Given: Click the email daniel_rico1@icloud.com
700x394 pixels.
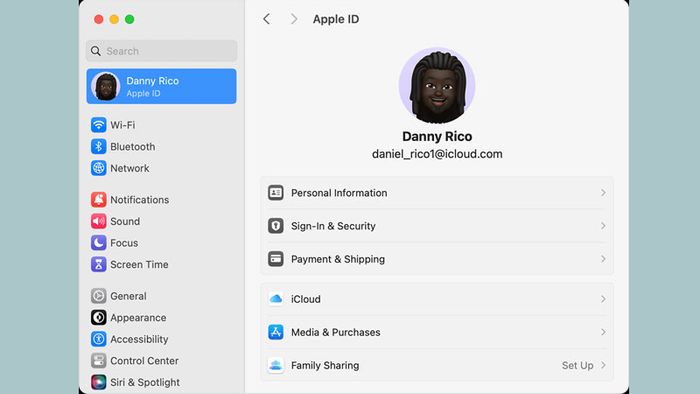Looking at the screenshot, I should (437, 154).
